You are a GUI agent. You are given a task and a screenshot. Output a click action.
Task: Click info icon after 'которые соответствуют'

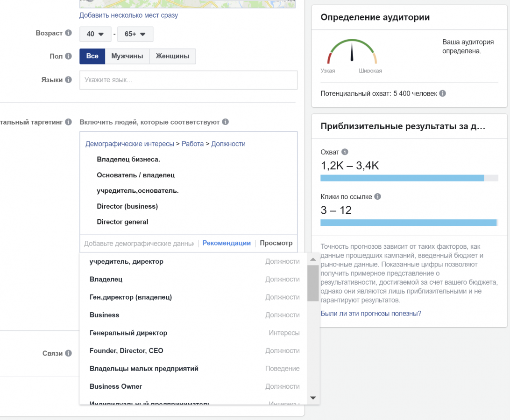(226, 122)
